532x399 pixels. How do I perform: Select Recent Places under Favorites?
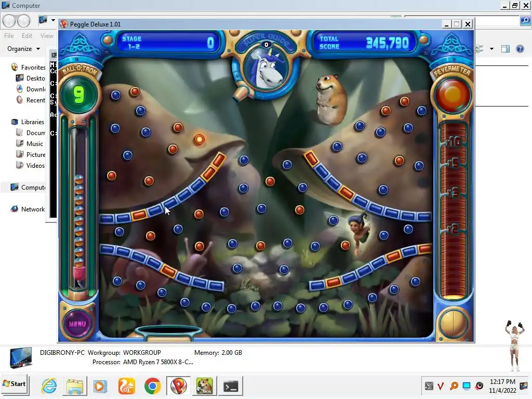click(x=31, y=100)
